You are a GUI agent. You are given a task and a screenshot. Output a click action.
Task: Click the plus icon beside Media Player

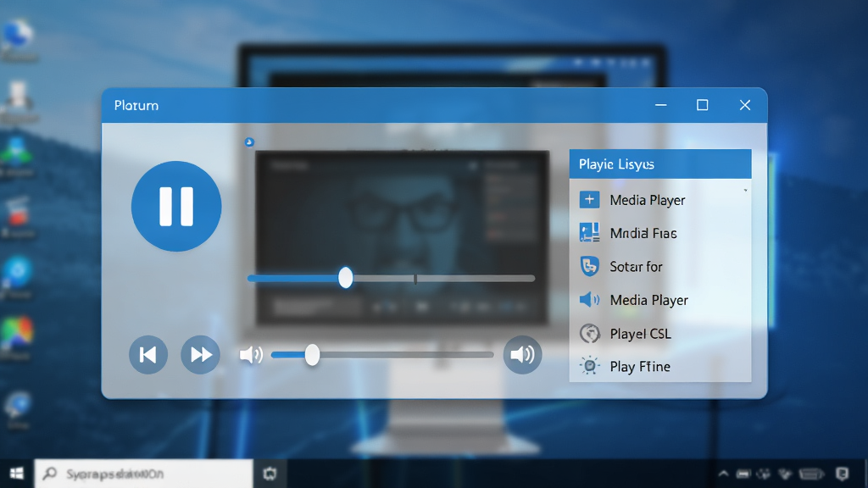pyautogui.click(x=589, y=200)
